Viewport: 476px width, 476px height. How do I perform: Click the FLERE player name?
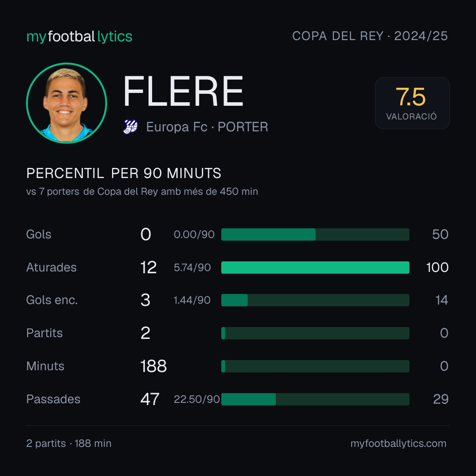point(183,91)
